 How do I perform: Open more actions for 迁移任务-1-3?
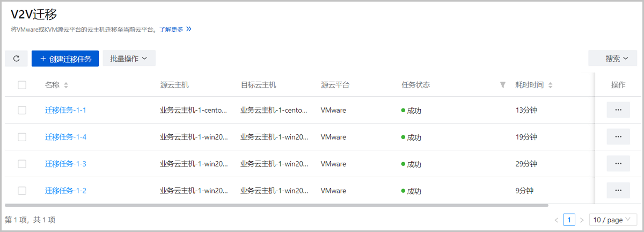coord(618,163)
